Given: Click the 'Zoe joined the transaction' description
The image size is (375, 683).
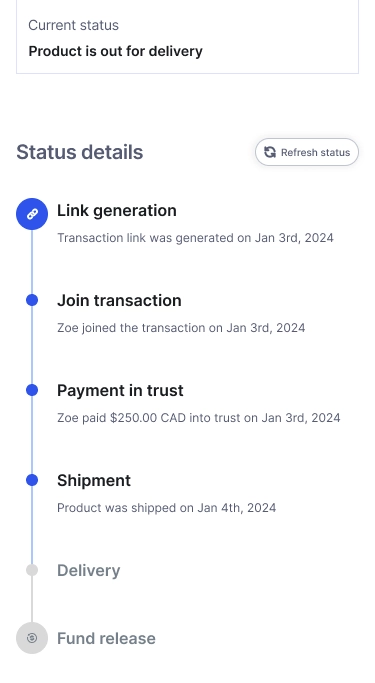Looking at the screenshot, I should [x=181, y=328].
